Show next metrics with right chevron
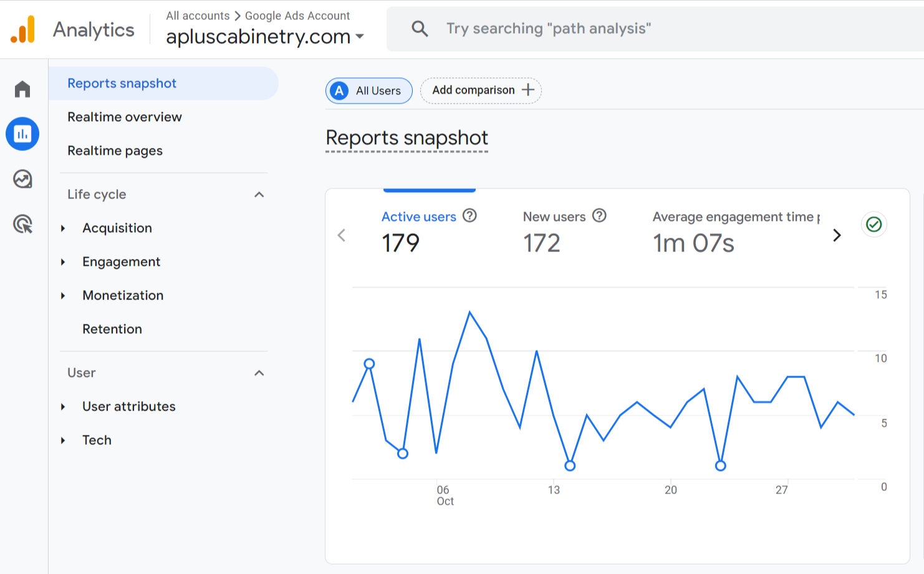This screenshot has height=574, width=924. pos(837,235)
